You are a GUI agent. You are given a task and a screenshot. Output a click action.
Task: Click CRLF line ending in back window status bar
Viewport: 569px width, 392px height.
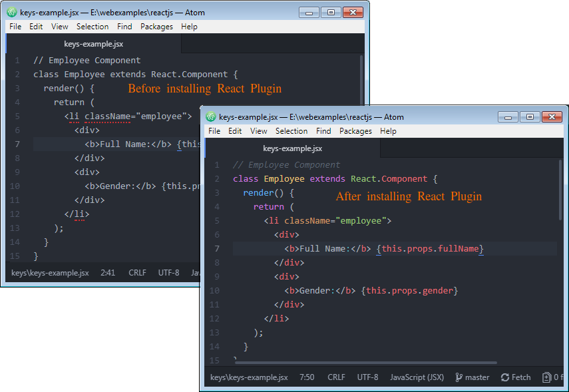coord(137,273)
